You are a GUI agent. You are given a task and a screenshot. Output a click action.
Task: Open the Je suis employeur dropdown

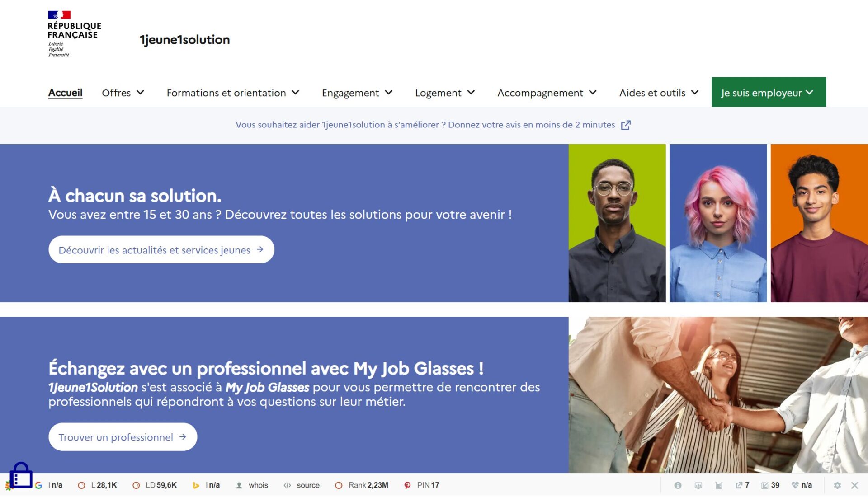(768, 92)
